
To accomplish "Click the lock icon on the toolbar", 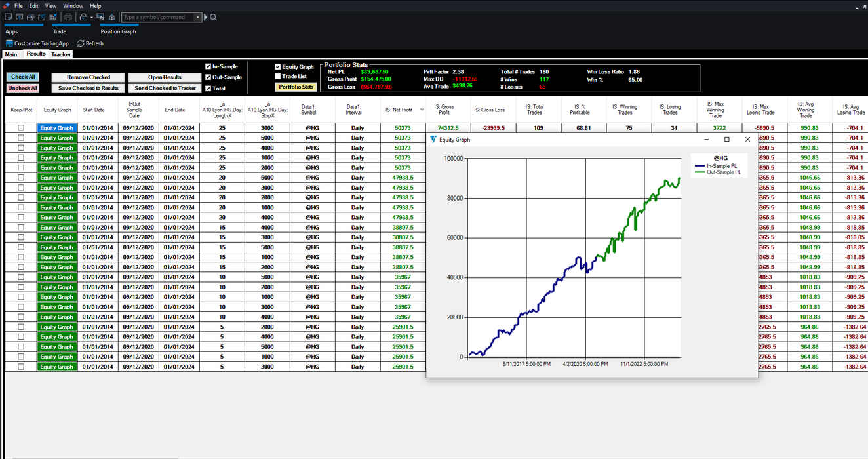I will coord(83,17).
